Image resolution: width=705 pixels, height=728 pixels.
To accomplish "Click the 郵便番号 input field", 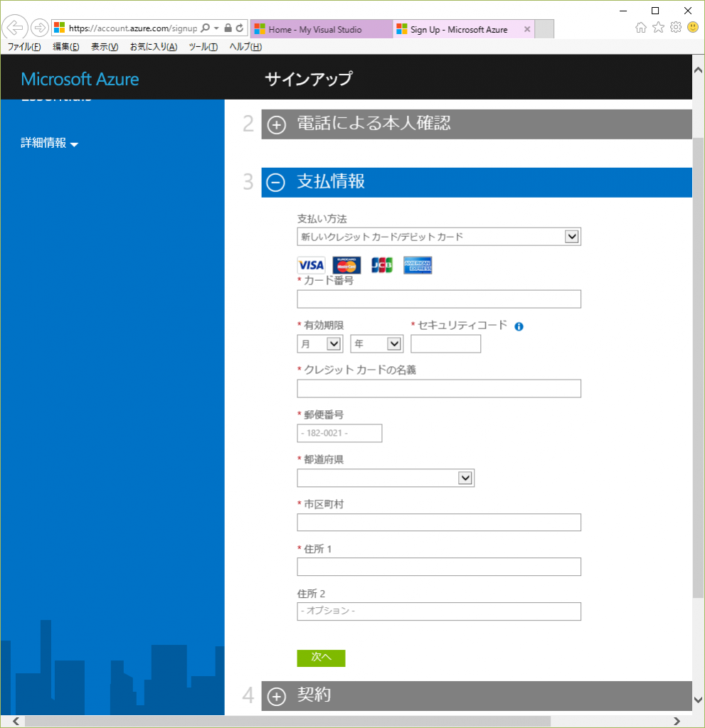I will click(x=339, y=433).
